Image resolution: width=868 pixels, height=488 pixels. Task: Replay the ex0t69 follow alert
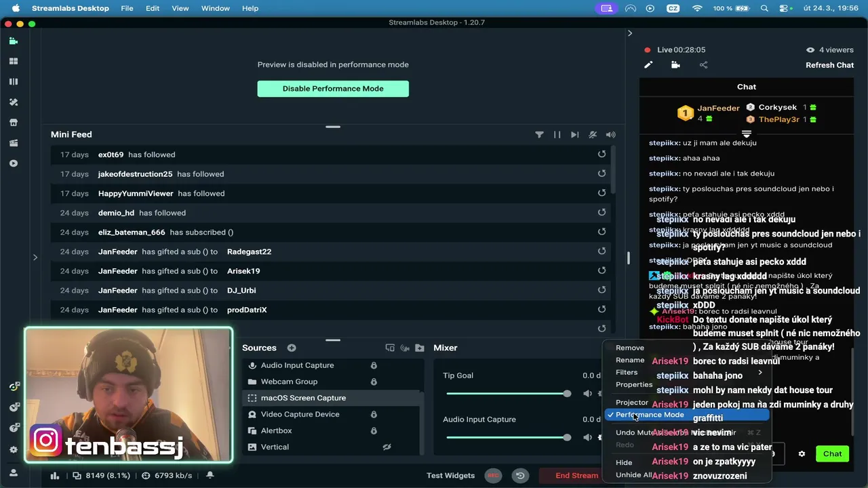[x=601, y=155]
